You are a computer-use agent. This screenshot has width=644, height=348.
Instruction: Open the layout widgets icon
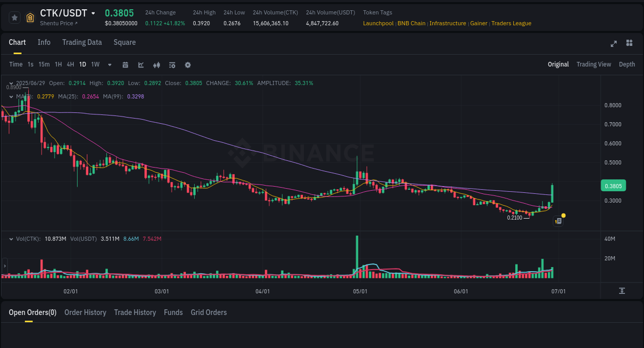(x=629, y=44)
